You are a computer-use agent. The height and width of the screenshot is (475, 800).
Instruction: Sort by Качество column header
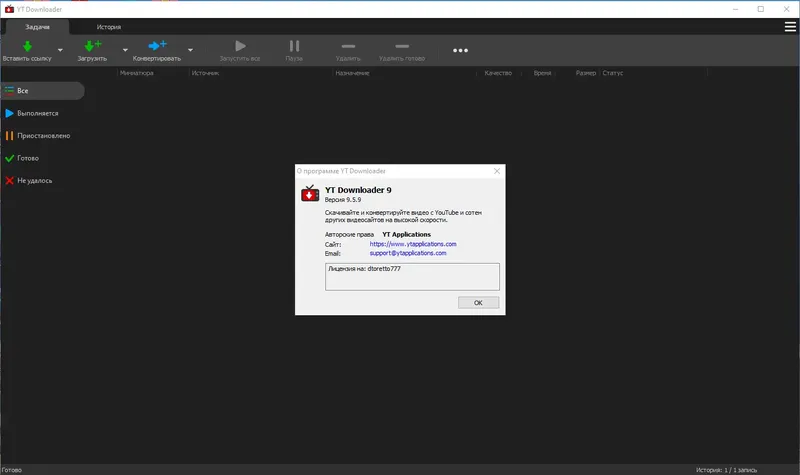(498, 73)
